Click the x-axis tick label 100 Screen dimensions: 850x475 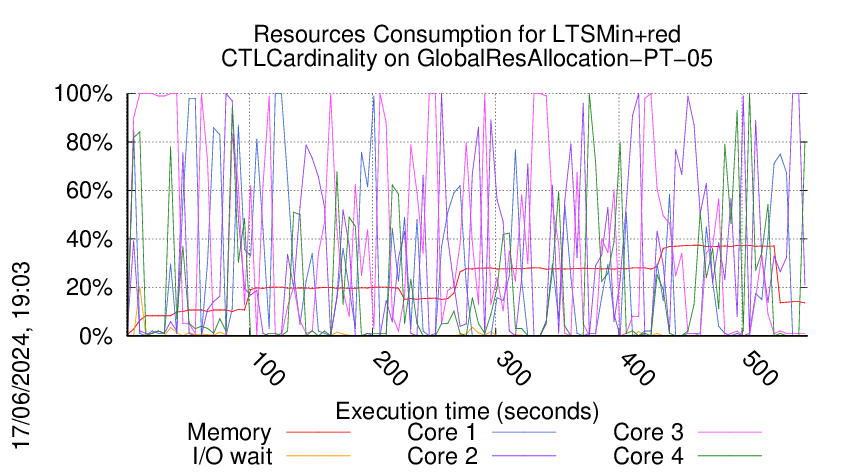click(268, 369)
